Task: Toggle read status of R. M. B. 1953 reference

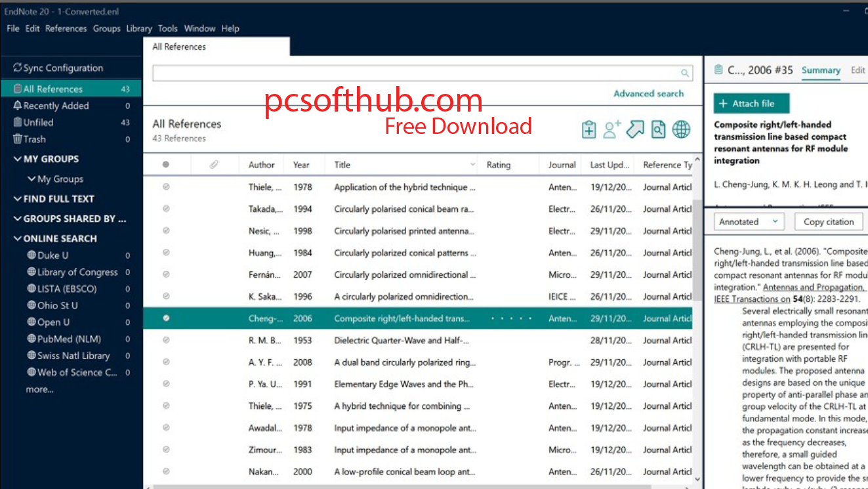Action: coord(166,340)
